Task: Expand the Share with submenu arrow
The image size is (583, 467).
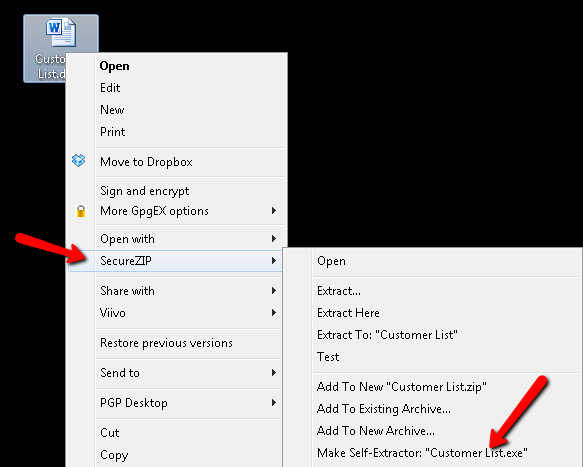Action: coord(274,290)
